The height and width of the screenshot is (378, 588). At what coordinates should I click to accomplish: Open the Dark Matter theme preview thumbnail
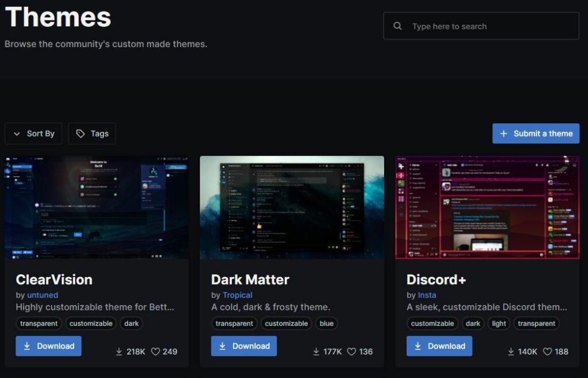292,207
